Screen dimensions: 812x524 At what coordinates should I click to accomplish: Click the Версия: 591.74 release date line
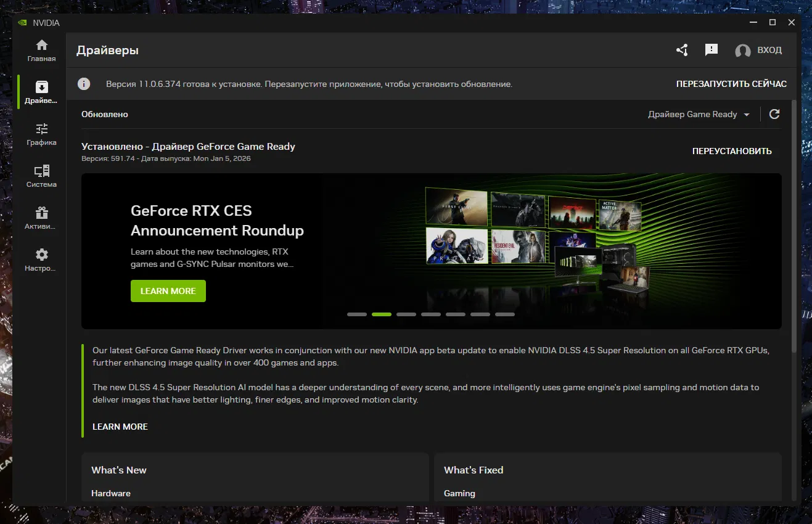[166, 158]
